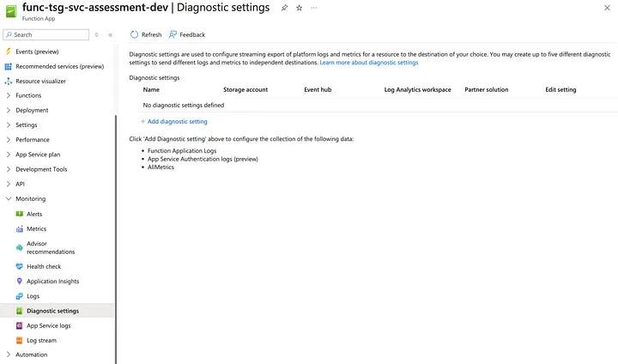Viewport: 618px width, 364px height.
Task: Expand the Functions section
Action: [x=9, y=95]
